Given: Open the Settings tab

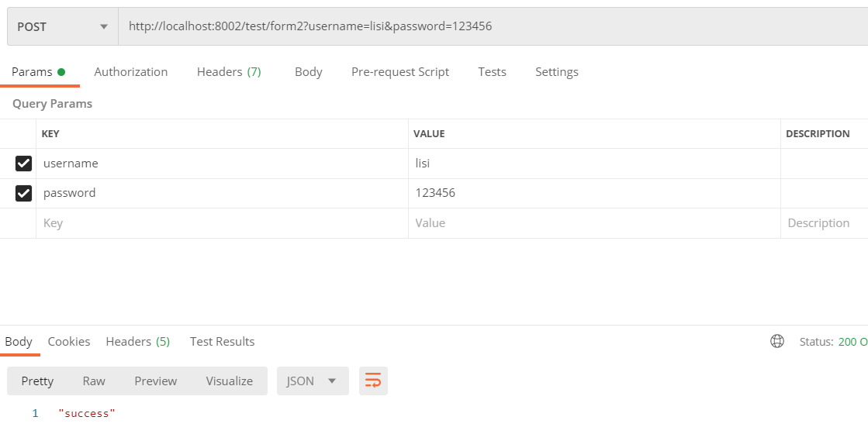Looking at the screenshot, I should (557, 72).
